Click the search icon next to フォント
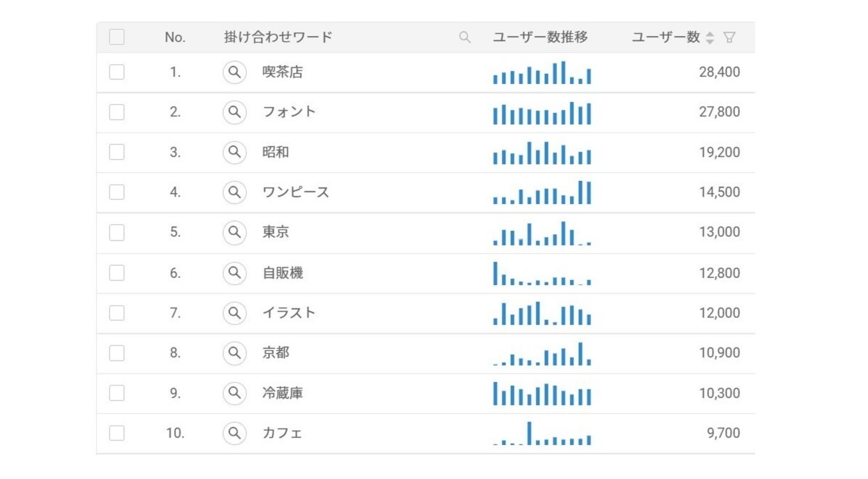Image resolution: width=868 pixels, height=479 pixels. [234, 112]
